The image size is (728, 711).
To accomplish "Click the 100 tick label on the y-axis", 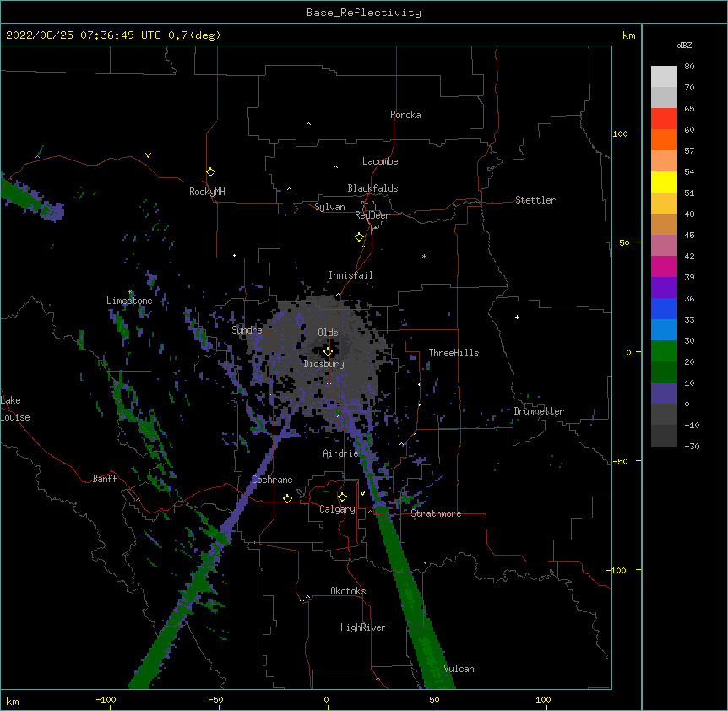I will point(620,133).
